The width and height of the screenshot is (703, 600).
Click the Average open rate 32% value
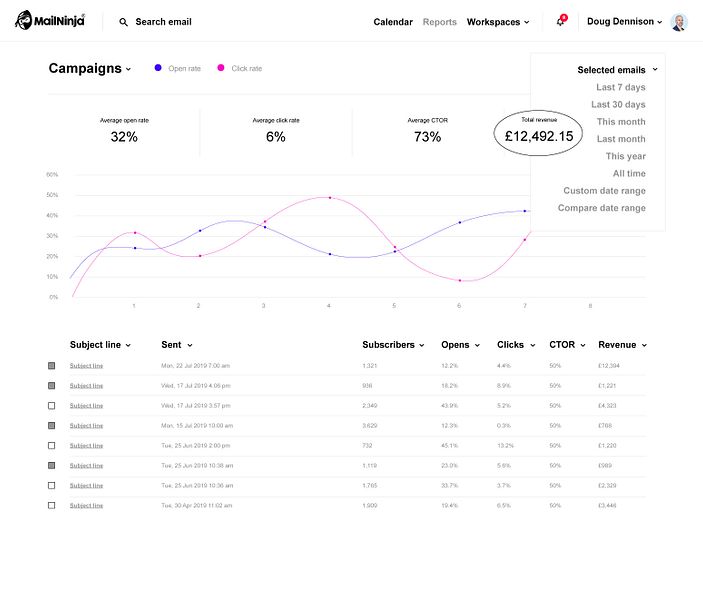(124, 137)
